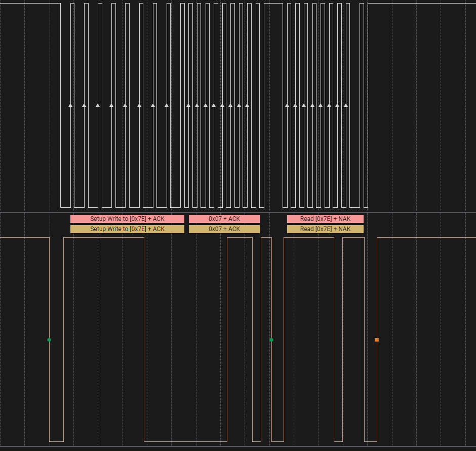Select the pink "Read [0x7E] + NAK" bubble
This screenshot has height=451, width=476.
[x=325, y=219]
